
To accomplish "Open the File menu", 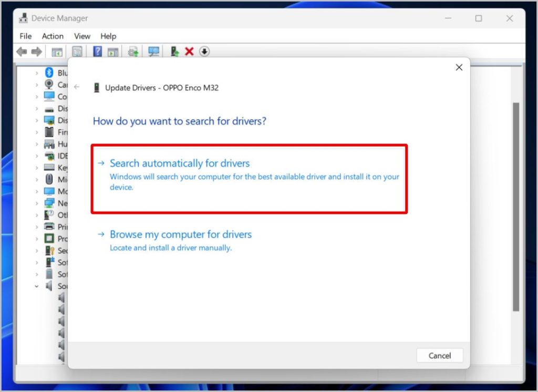I will (26, 36).
